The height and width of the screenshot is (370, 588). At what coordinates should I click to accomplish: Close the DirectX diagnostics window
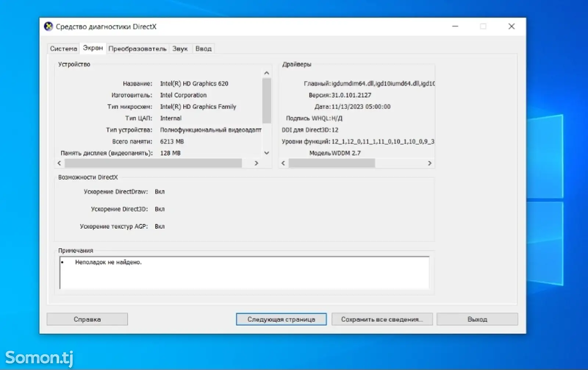512,26
